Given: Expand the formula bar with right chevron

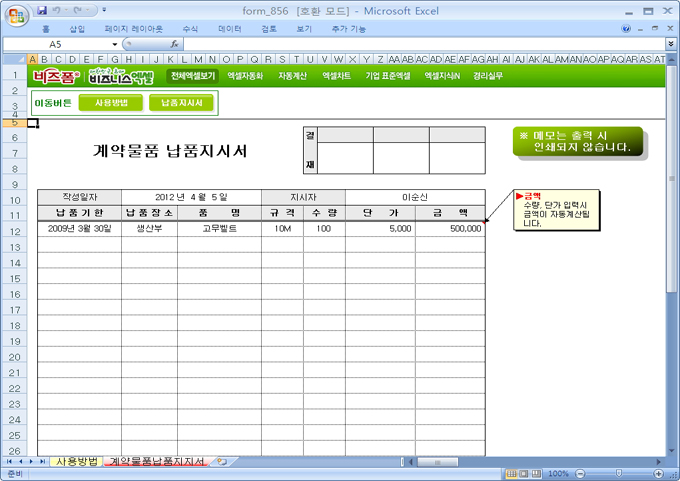Looking at the screenshot, I should [x=670, y=45].
